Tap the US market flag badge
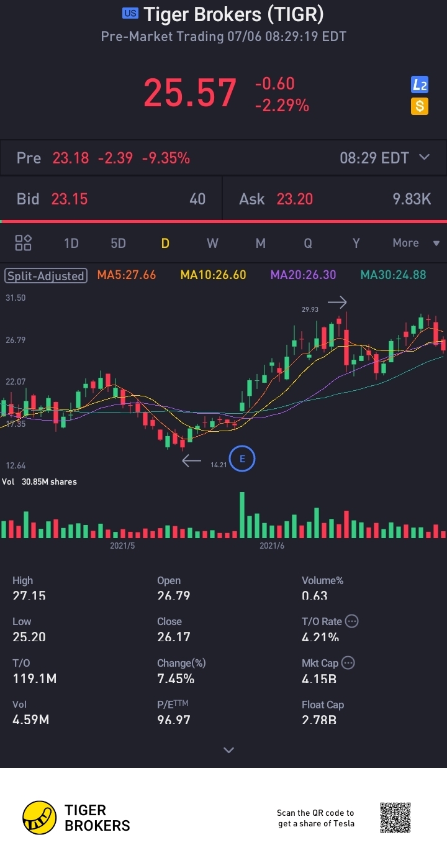 click(x=130, y=13)
